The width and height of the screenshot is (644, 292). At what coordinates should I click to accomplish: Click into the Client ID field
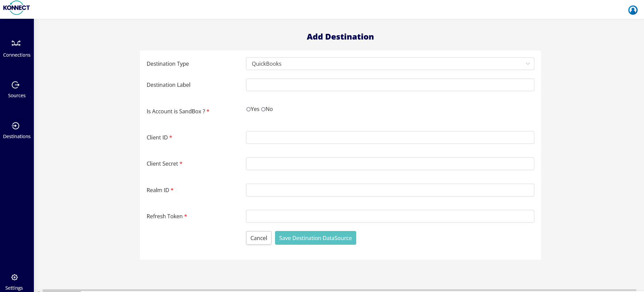coord(390,137)
